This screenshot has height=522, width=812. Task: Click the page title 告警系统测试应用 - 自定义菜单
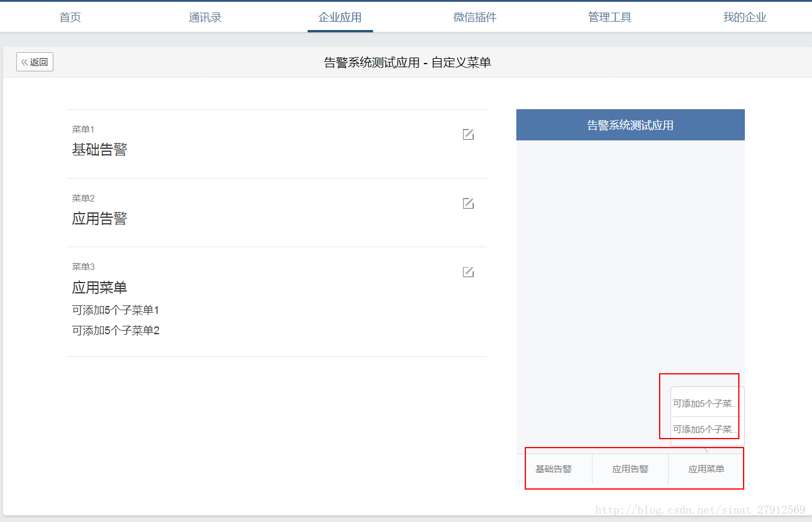pyautogui.click(x=408, y=62)
